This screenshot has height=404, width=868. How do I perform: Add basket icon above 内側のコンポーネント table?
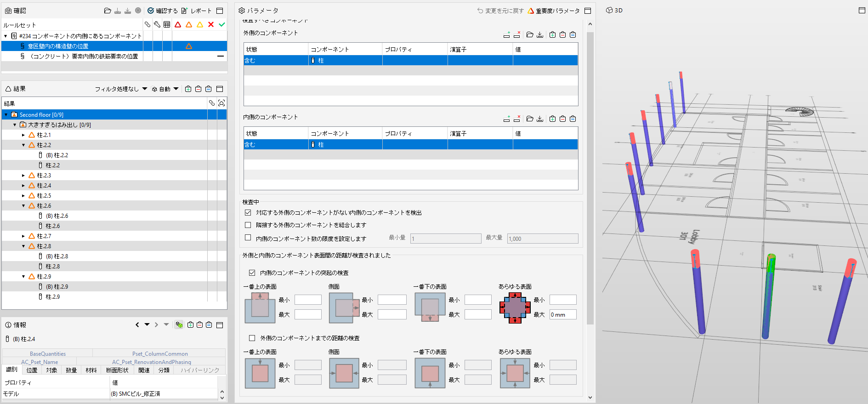tap(552, 119)
